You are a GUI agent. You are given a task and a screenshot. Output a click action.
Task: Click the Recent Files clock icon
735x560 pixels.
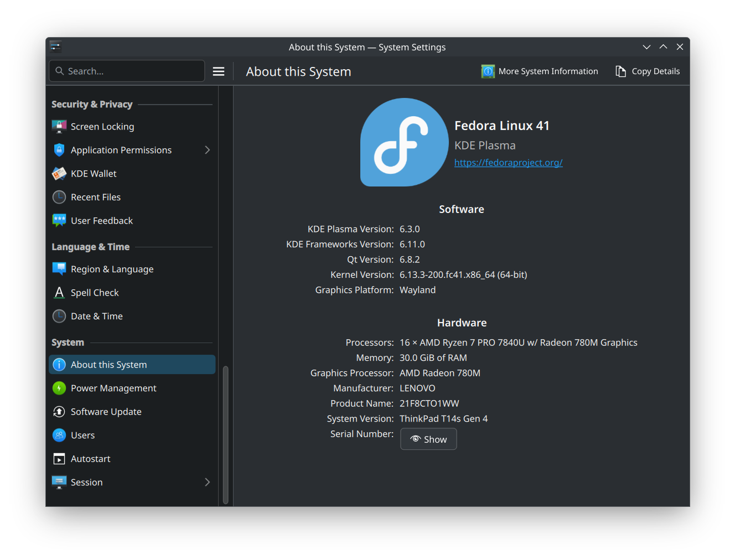pyautogui.click(x=59, y=197)
